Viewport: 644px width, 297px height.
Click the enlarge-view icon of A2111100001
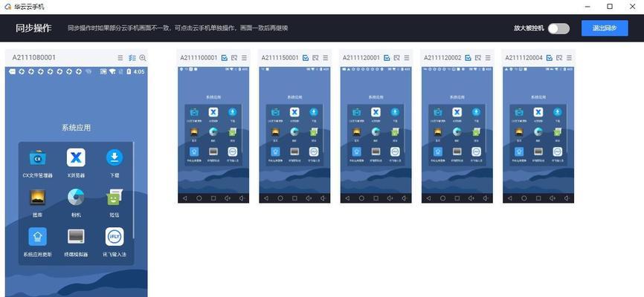click(x=234, y=58)
